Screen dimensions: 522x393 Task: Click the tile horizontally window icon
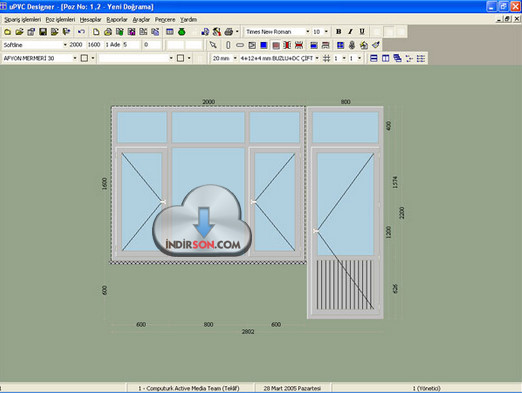click(x=374, y=59)
